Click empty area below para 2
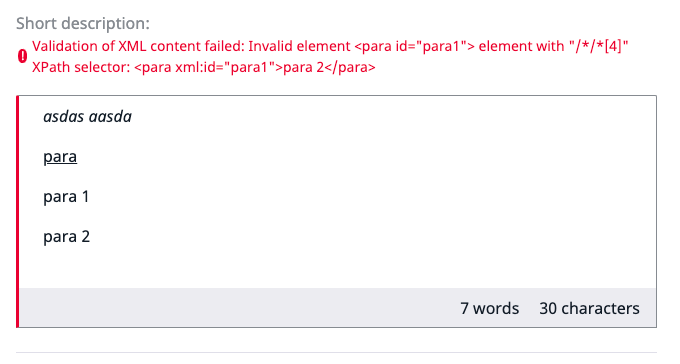Viewport: 680px width, 364px height. [x=337, y=268]
